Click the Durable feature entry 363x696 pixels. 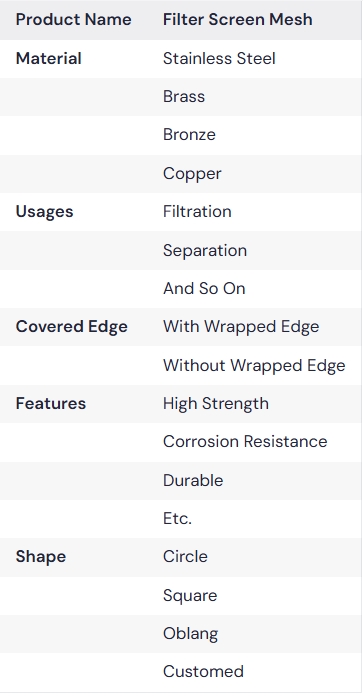(193, 480)
